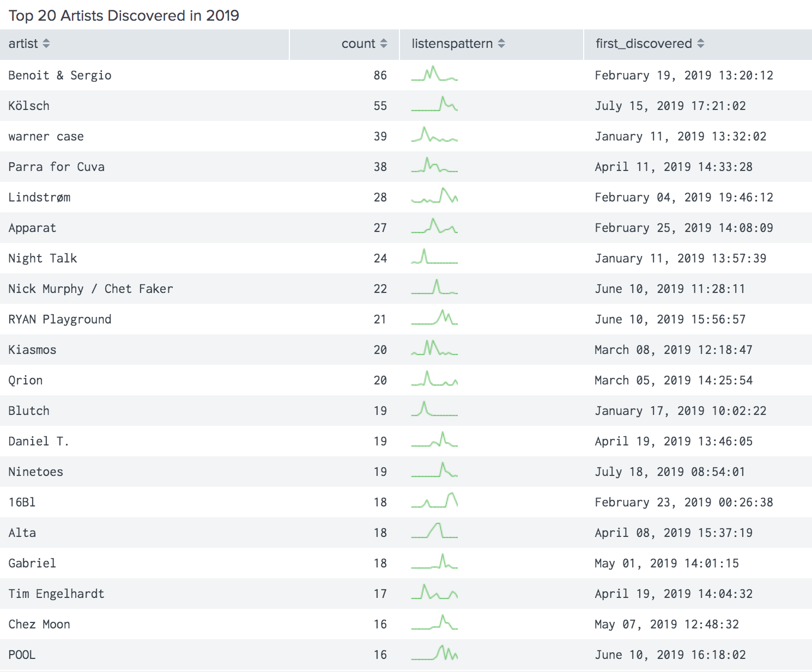
Task: Click count value 39 for warner case
Action: 380,136
